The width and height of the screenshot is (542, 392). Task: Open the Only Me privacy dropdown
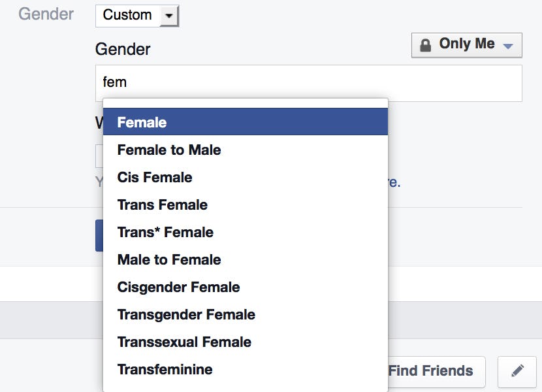pos(466,44)
